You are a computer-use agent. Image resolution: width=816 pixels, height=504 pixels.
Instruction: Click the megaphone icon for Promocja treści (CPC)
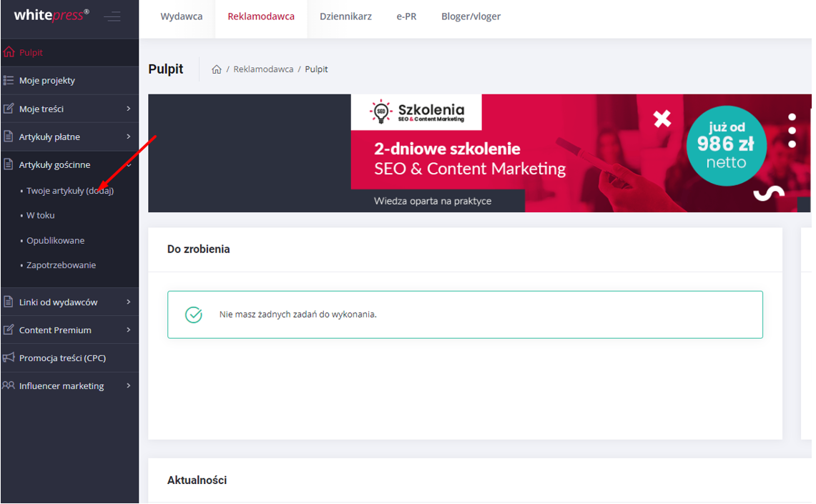coord(9,357)
